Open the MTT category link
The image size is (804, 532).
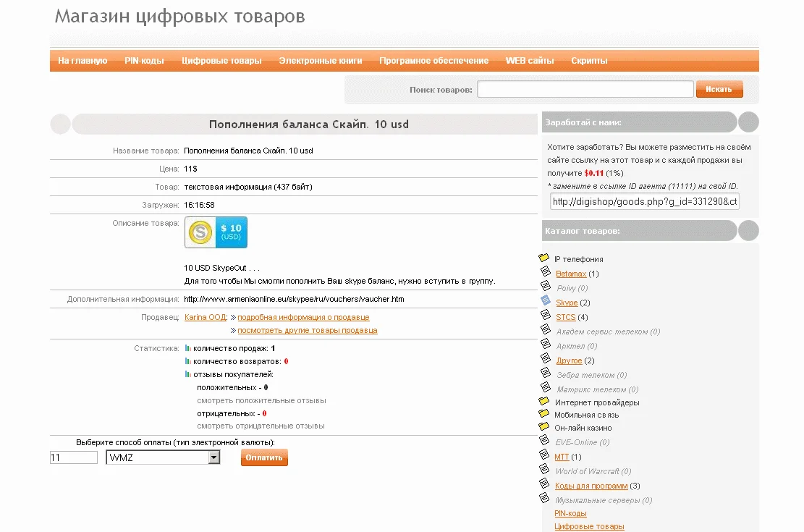coord(562,457)
